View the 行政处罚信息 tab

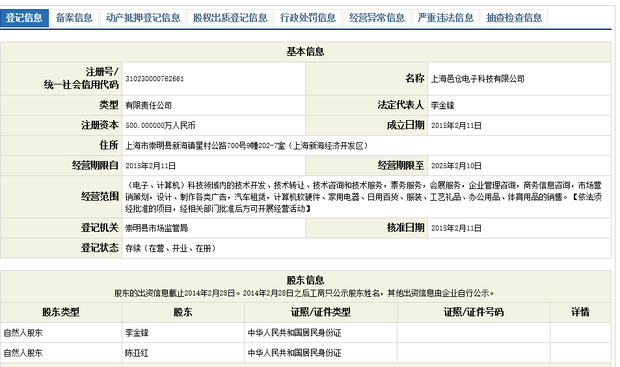click(308, 18)
